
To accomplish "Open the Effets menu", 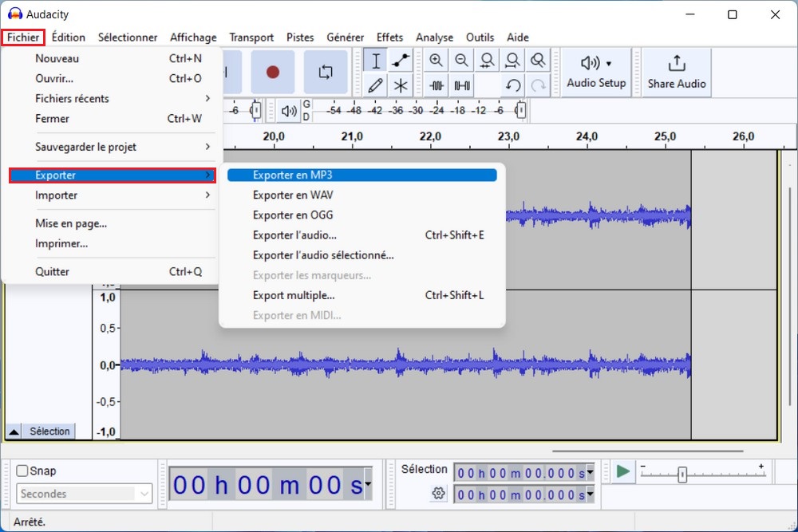I will tap(389, 37).
